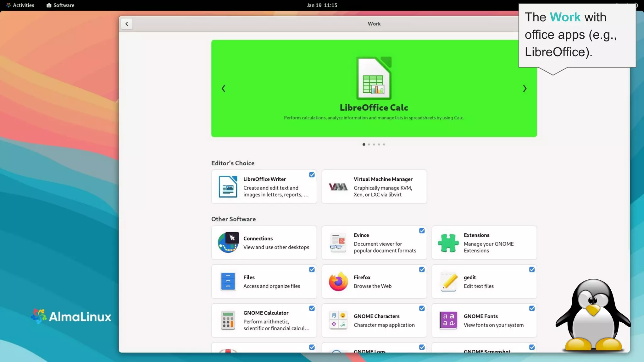Click GNOME Characters installed checkmark badge

click(x=422, y=309)
